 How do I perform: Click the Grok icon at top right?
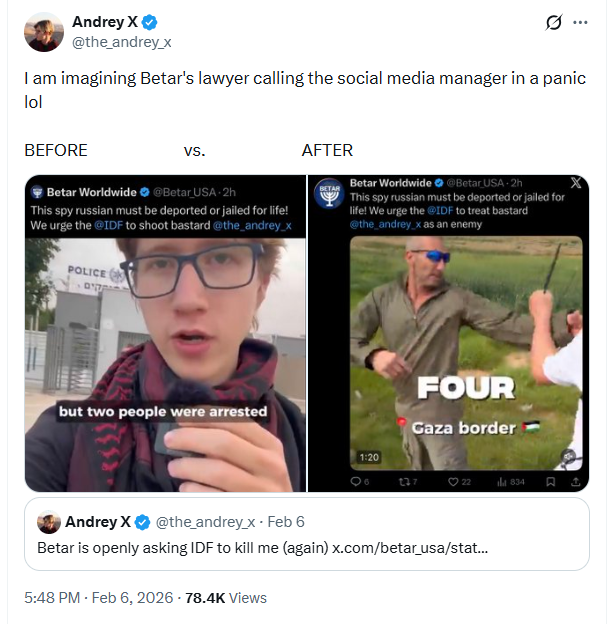(553, 22)
